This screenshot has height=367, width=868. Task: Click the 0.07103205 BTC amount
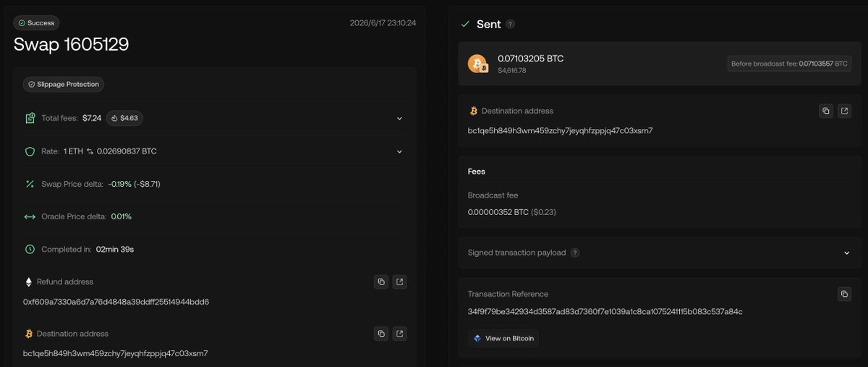click(x=531, y=59)
